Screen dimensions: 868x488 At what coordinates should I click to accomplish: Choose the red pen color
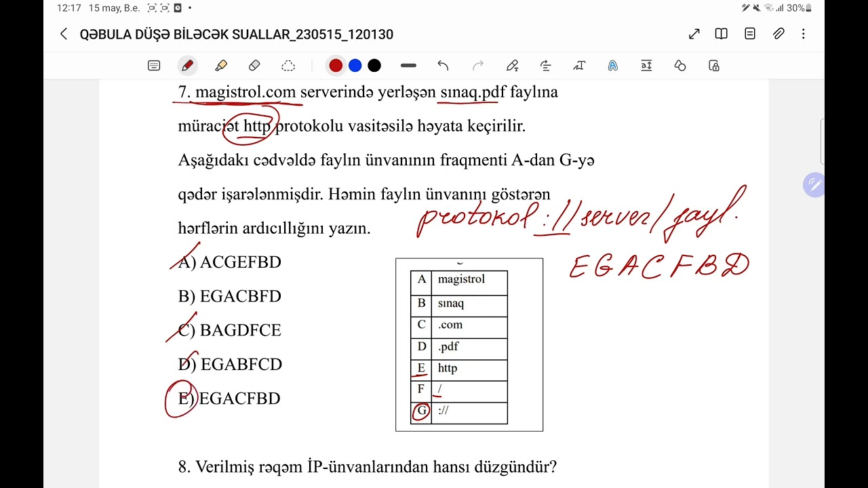pyautogui.click(x=336, y=66)
